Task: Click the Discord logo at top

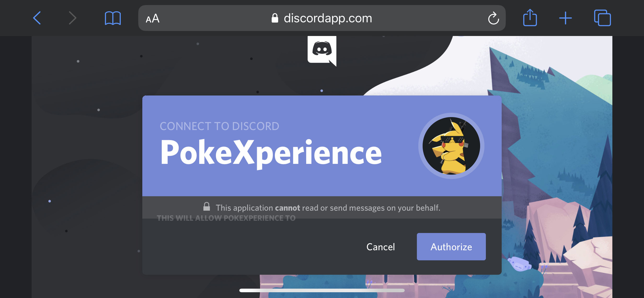Action: 322,51
